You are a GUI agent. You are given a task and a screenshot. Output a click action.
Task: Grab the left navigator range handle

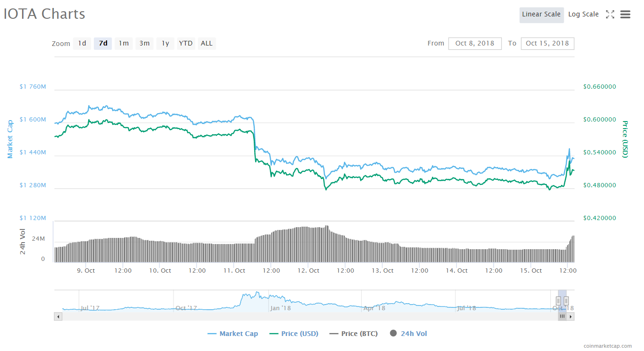click(x=558, y=300)
